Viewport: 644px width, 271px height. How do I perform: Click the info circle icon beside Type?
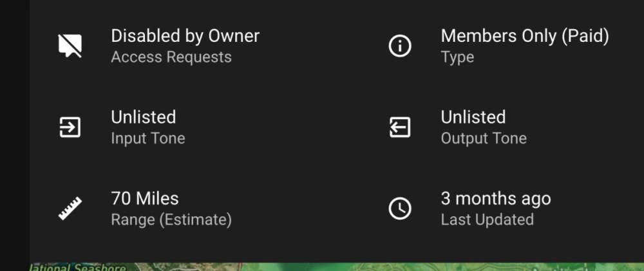[x=400, y=46]
